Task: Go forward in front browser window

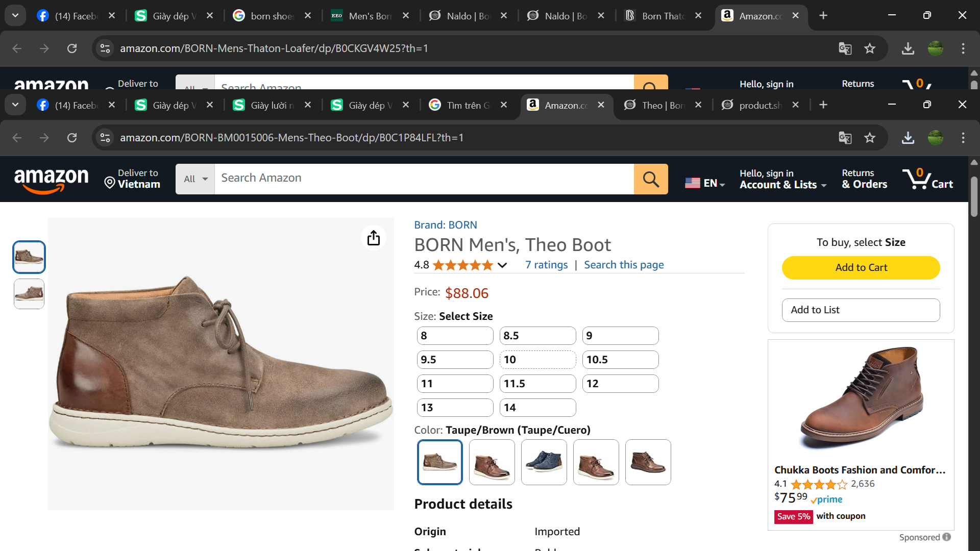Action: pyautogui.click(x=44, y=138)
